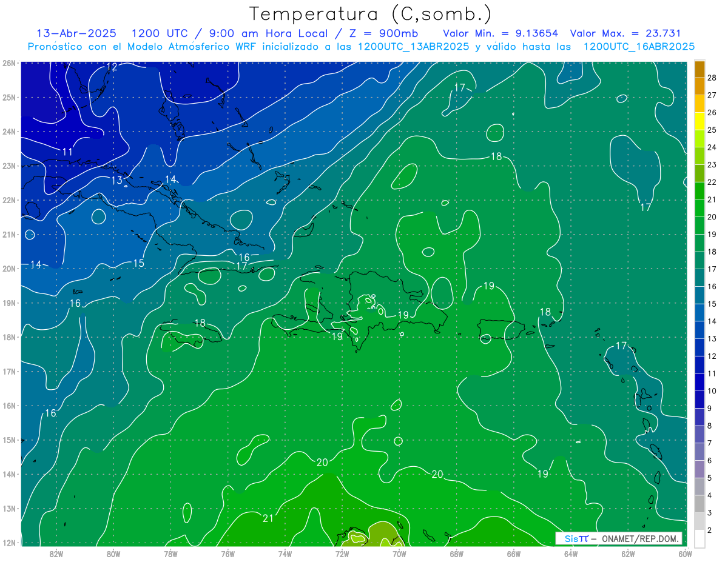This screenshot has height=562, width=728.
Task: Click the longitude axis label 70W
Action: tap(399, 554)
